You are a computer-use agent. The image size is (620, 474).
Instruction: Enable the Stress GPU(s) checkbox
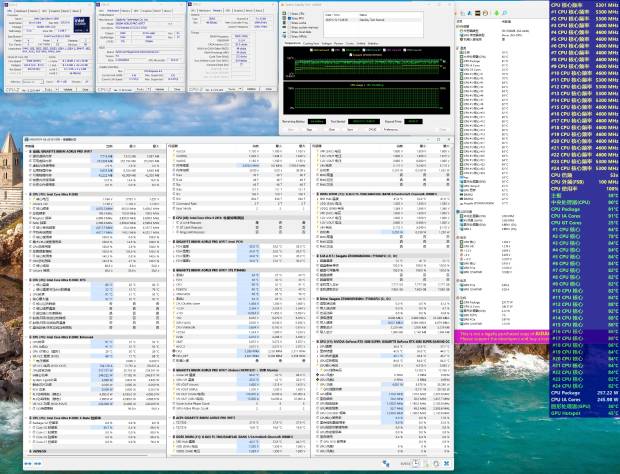point(289,36)
